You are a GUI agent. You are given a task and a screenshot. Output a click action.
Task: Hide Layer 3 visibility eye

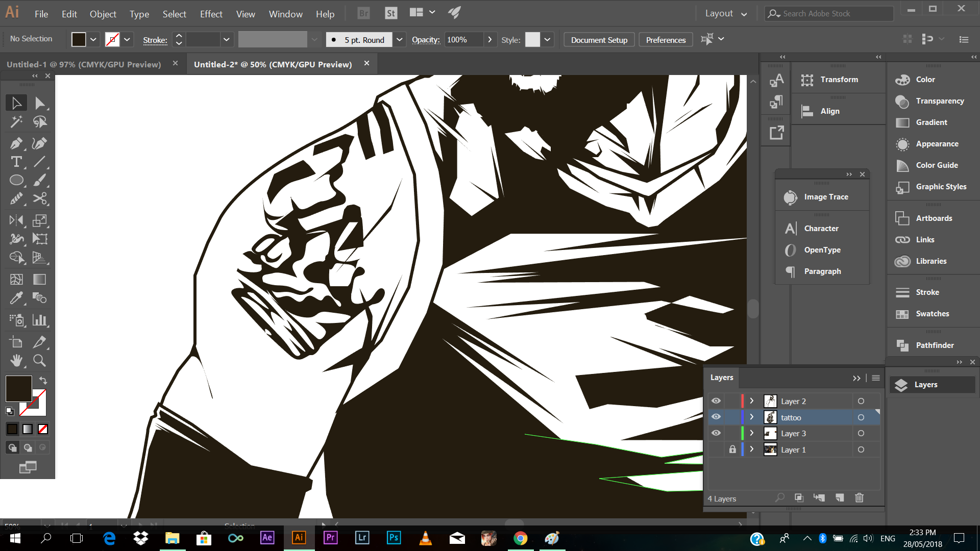point(716,433)
